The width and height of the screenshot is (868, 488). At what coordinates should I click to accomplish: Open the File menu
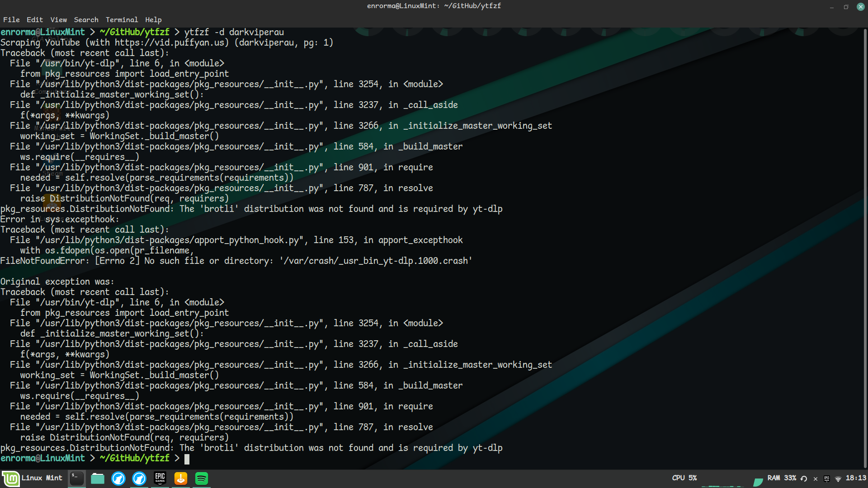click(x=11, y=20)
